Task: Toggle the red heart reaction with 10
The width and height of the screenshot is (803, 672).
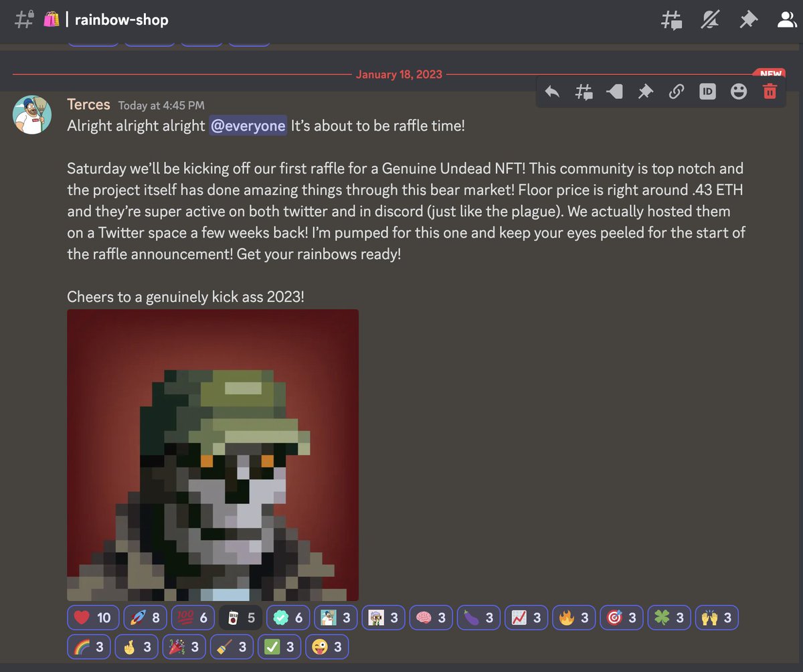Action: coord(93,618)
